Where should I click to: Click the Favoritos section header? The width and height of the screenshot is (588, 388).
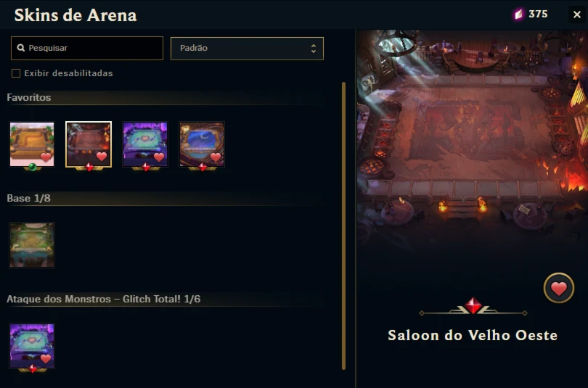tap(29, 97)
